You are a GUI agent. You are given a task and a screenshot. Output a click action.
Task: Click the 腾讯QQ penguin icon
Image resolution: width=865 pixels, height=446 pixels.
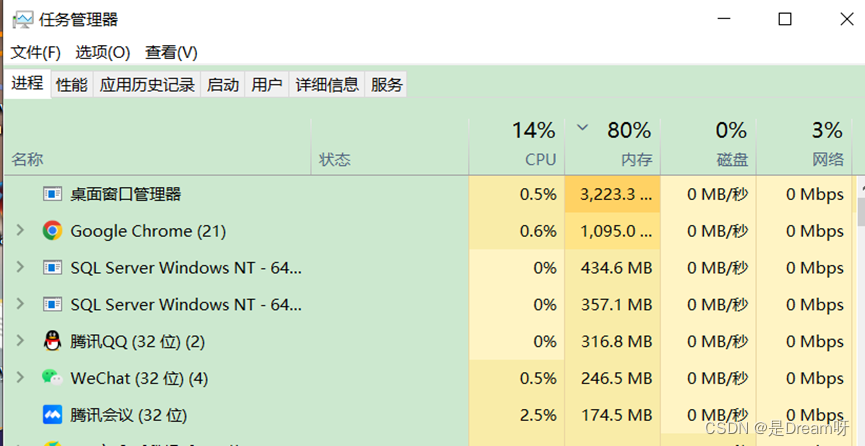(52, 341)
